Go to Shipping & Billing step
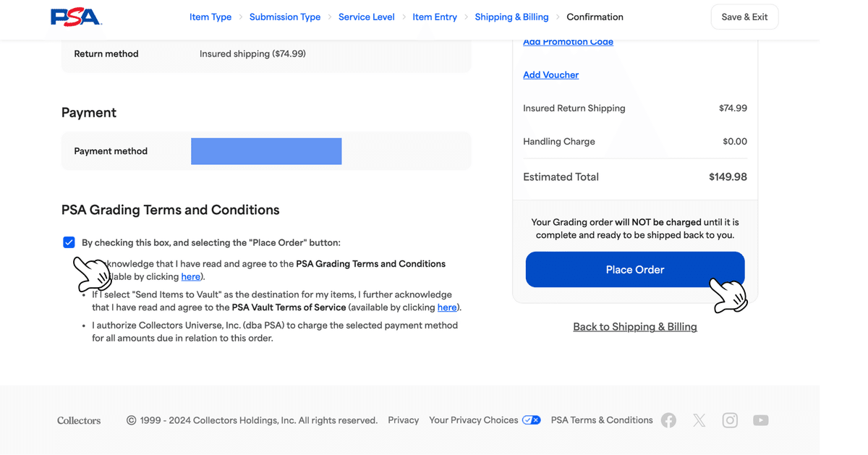Viewport: 868px width, 455px height. point(511,17)
